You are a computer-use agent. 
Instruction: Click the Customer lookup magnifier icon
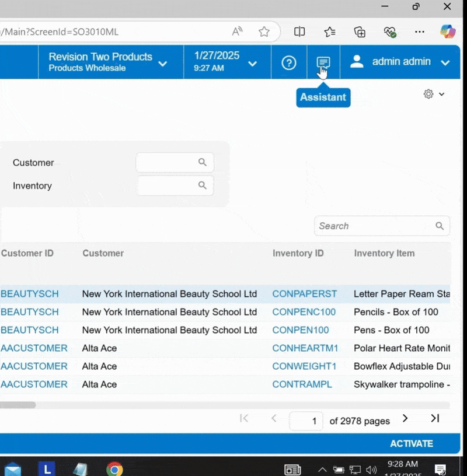coord(203,162)
